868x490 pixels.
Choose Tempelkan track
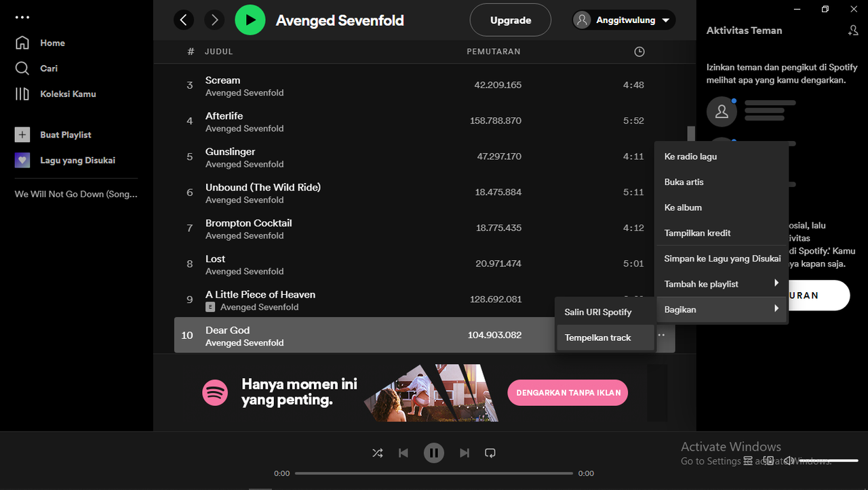606,338
